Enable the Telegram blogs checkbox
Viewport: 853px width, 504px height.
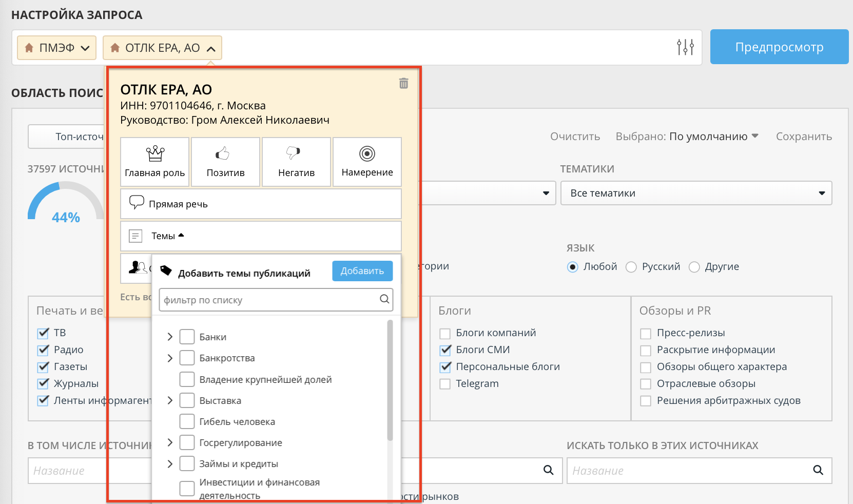pos(445,384)
